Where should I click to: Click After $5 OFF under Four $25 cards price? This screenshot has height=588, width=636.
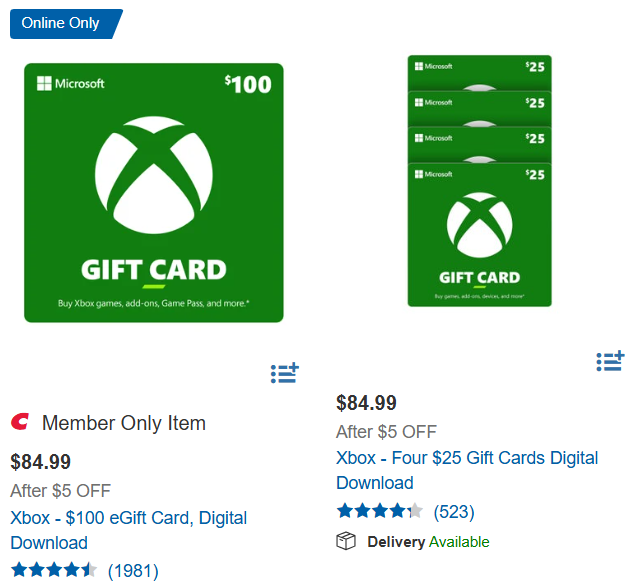coord(386,432)
